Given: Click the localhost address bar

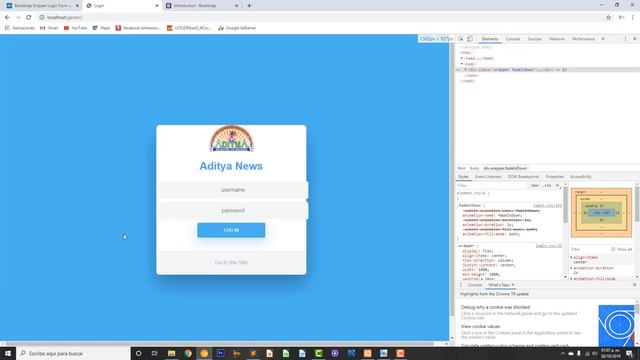Looking at the screenshot, I should 322,17.
